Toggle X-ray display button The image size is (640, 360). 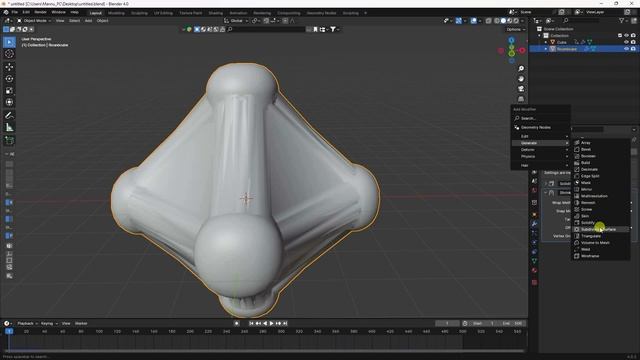tap(489, 20)
